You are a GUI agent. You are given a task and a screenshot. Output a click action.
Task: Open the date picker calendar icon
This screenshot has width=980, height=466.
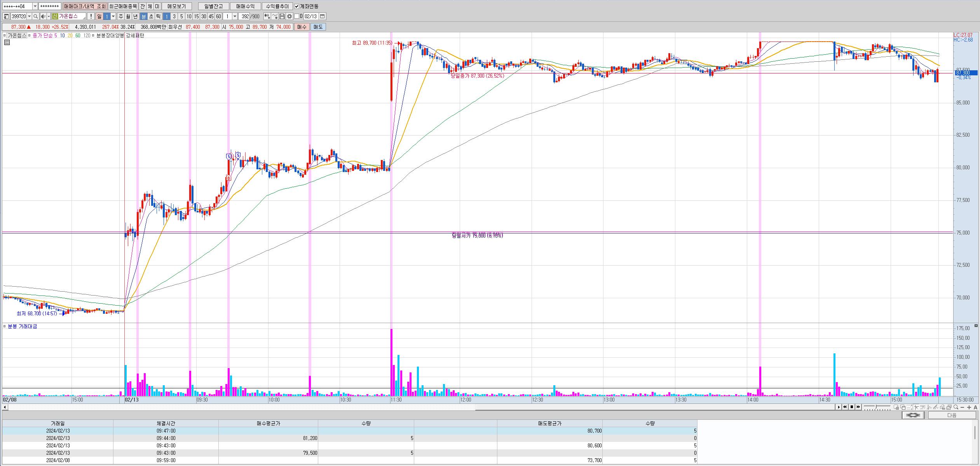coord(323,16)
